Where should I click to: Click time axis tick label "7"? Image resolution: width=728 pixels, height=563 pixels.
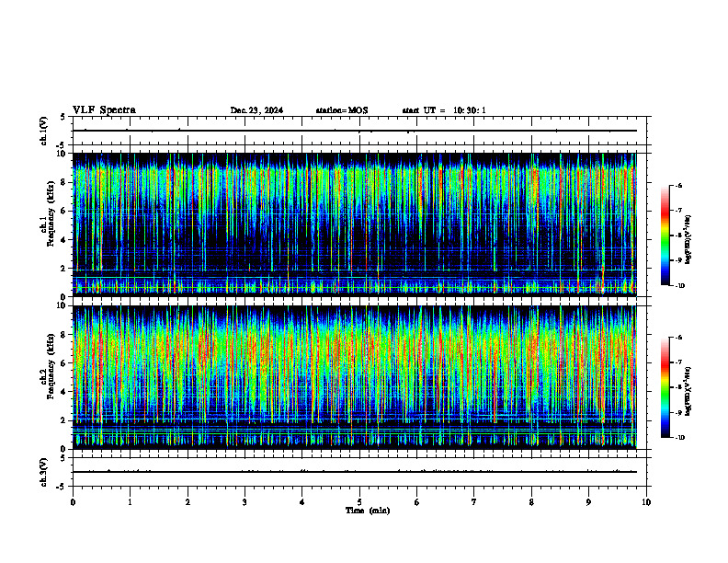(474, 502)
